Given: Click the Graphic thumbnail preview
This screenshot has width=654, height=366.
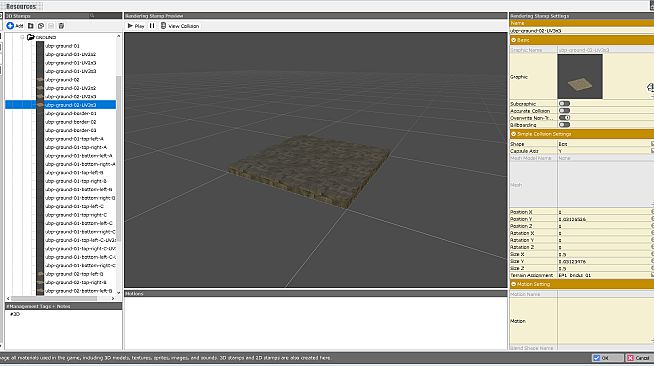Looking at the screenshot, I should [580, 76].
